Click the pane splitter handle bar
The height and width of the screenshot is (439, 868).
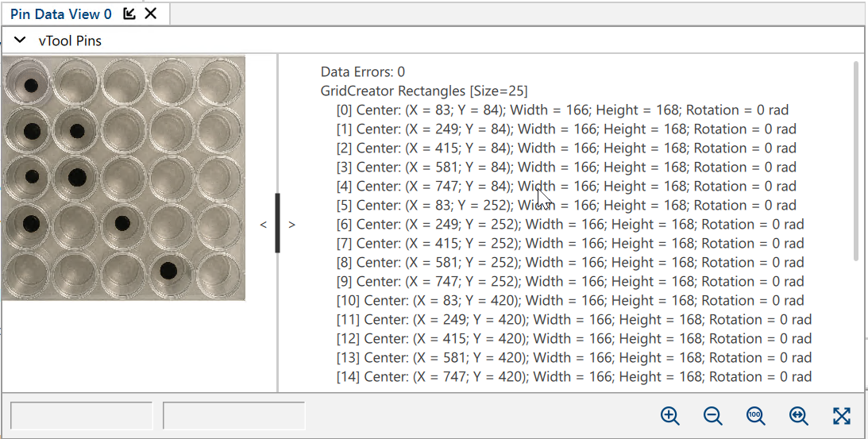(277, 223)
